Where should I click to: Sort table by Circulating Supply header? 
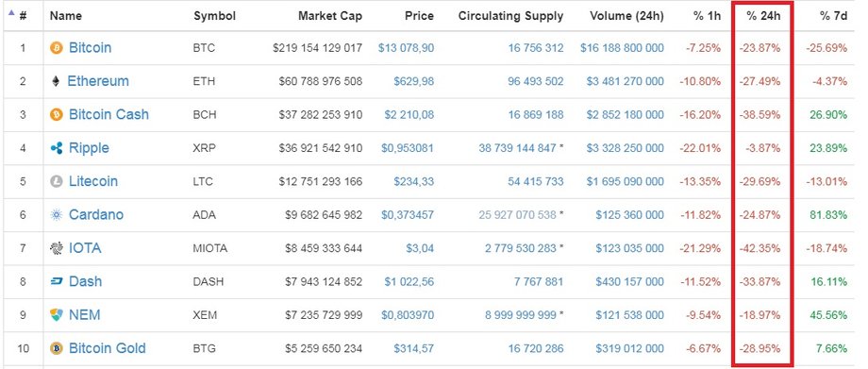(x=510, y=16)
